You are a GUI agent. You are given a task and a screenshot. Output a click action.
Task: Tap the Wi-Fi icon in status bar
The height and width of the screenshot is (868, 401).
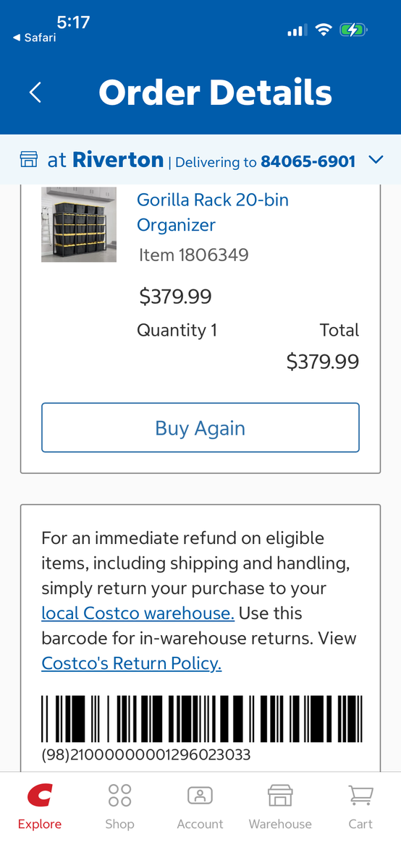point(324,30)
